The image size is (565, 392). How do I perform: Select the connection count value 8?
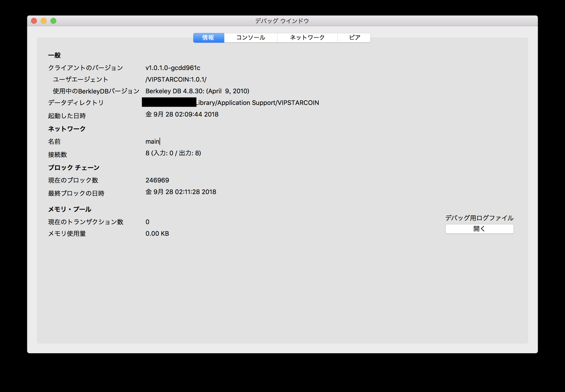tap(173, 153)
